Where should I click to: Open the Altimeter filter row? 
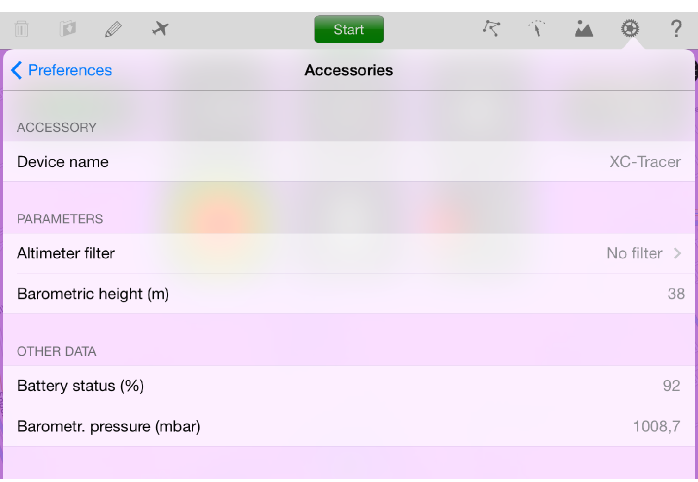tap(349, 253)
